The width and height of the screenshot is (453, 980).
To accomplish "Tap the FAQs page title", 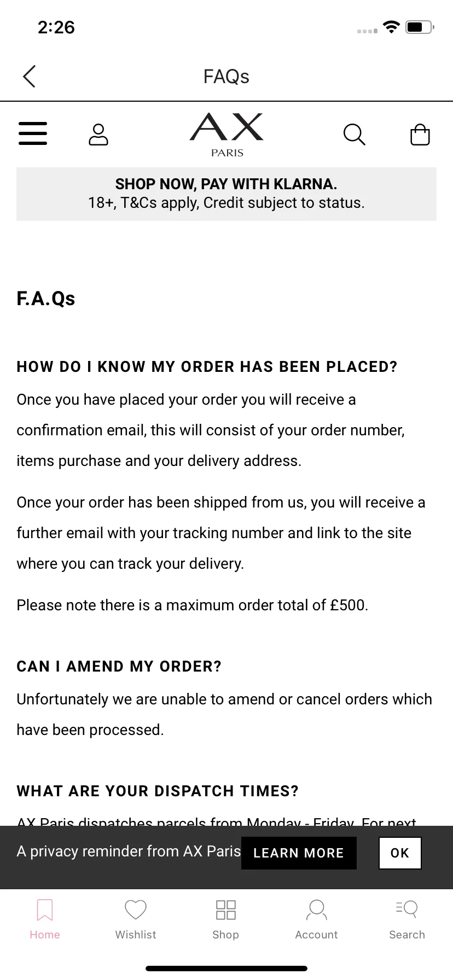I will [226, 77].
